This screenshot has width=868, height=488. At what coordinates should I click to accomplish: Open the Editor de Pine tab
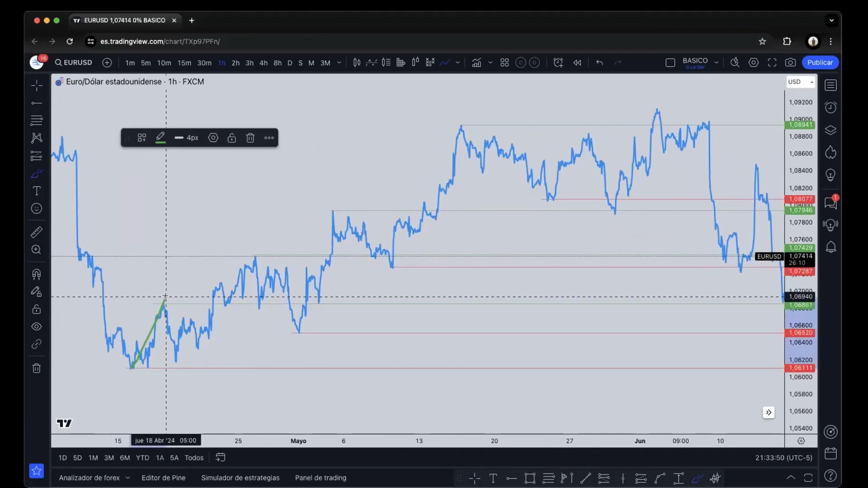pyautogui.click(x=163, y=478)
